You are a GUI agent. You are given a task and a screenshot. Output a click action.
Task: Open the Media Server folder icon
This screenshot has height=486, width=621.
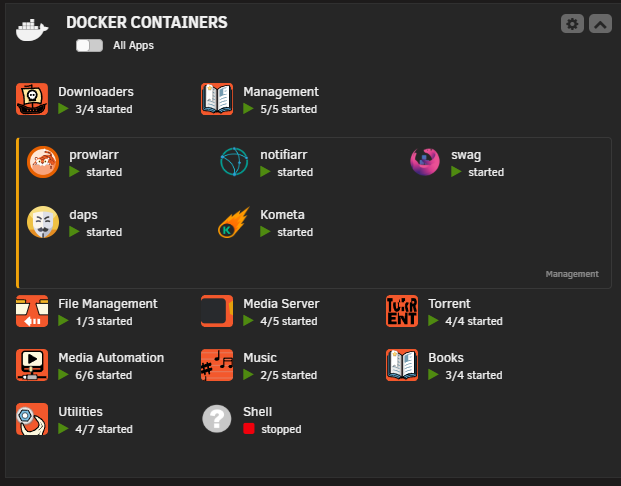[x=217, y=311]
